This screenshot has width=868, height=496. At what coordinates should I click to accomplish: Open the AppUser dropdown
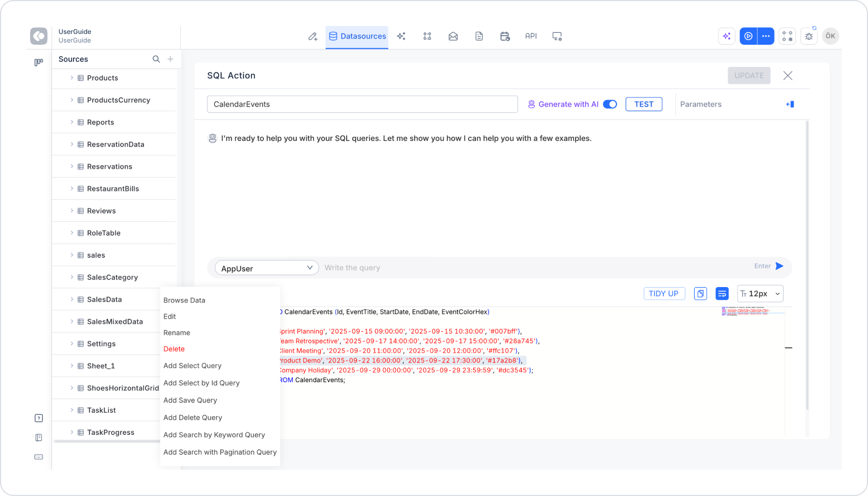click(x=267, y=268)
